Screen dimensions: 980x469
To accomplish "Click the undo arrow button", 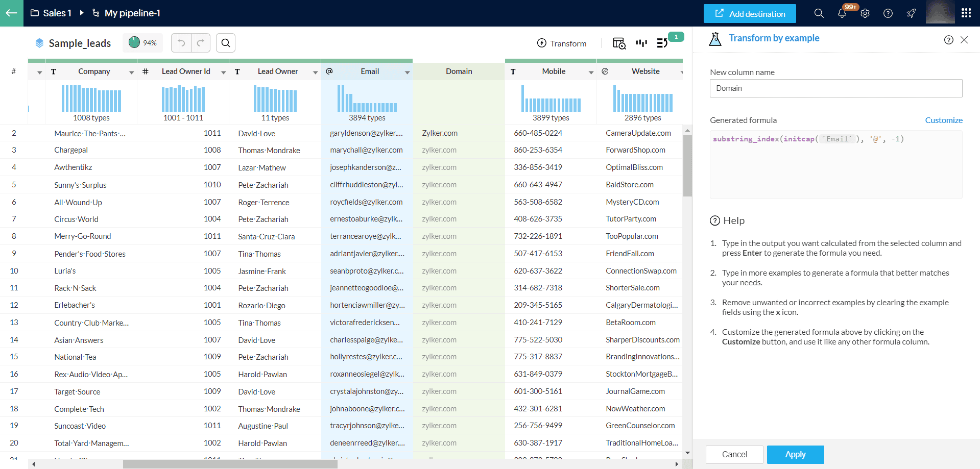I will [181, 43].
